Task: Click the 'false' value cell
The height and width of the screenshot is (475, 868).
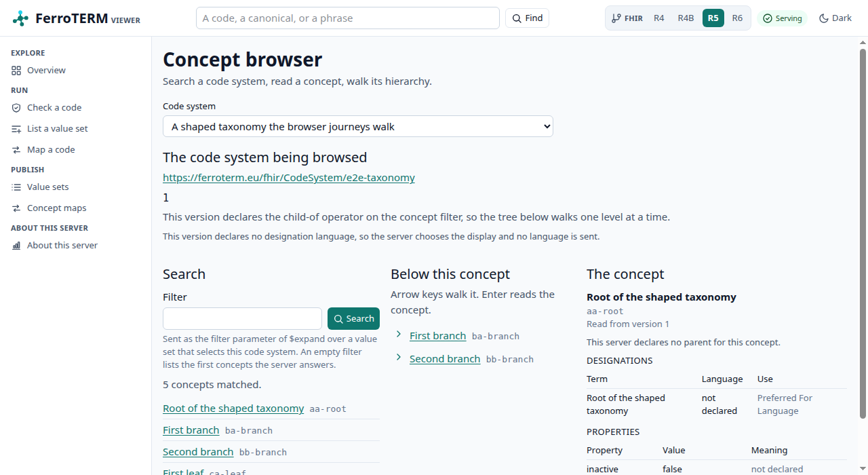Action: click(672, 470)
